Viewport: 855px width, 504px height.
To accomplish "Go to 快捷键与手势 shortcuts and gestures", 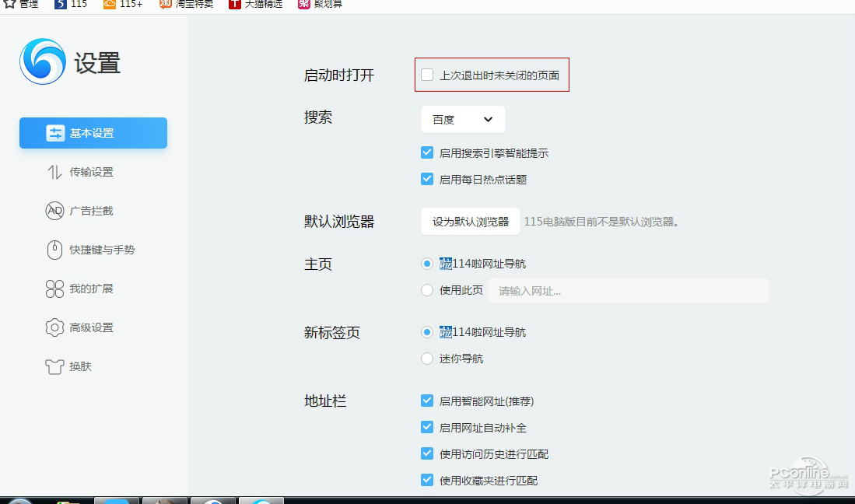I will [x=90, y=250].
